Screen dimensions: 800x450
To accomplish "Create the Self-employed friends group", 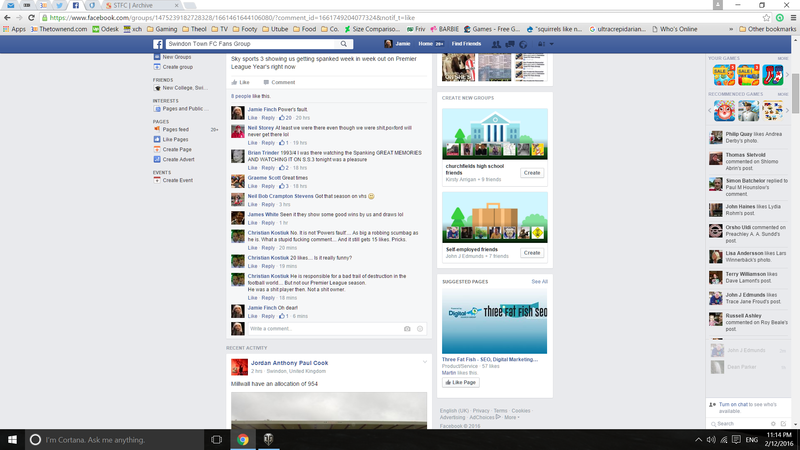I will click(532, 253).
